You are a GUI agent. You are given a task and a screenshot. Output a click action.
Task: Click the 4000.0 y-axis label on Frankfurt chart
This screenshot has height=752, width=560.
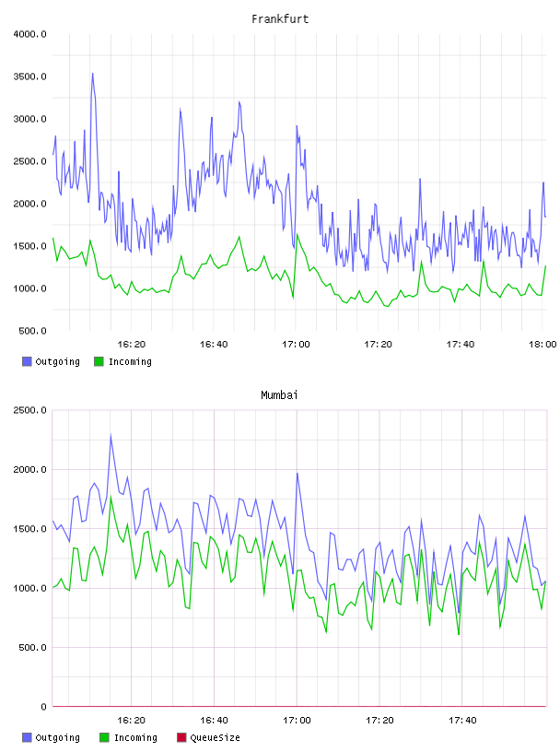click(x=29, y=34)
